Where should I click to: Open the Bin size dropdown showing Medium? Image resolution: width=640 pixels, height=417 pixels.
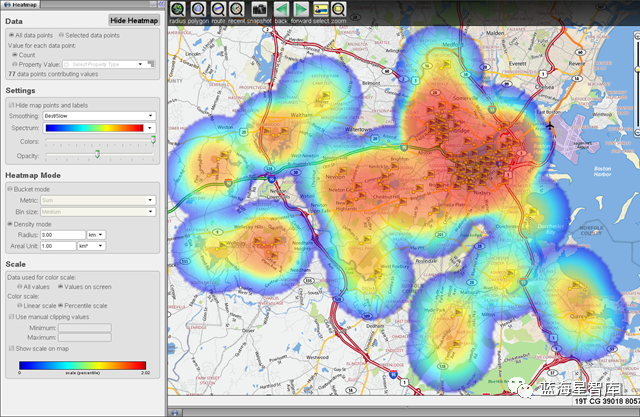(98, 212)
